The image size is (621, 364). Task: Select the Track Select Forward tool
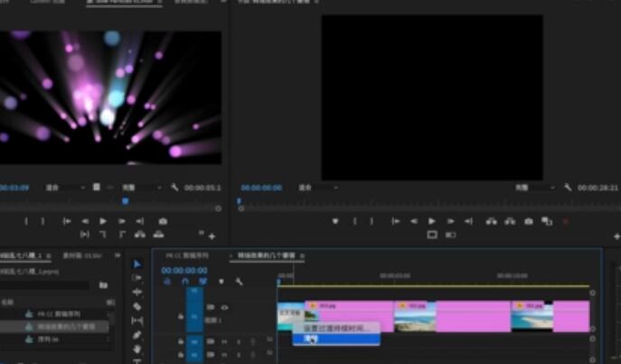pos(137,278)
